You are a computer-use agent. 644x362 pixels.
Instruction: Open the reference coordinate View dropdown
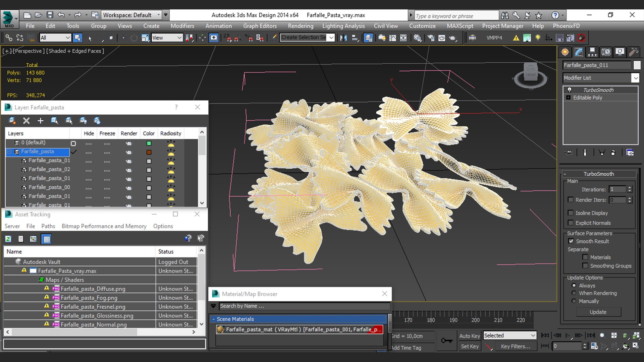pyautogui.click(x=167, y=38)
